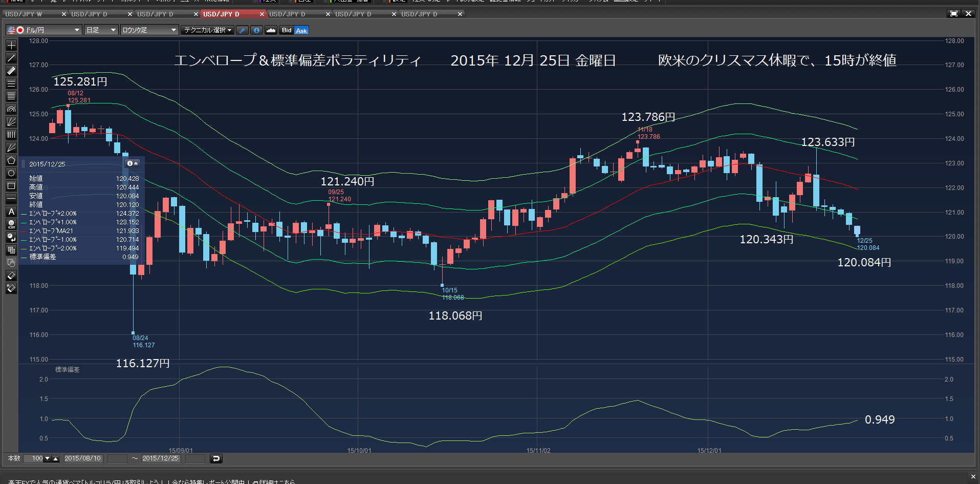980x484 pixels.
Task: Open the icon stamp tool
Action: (x=11, y=224)
